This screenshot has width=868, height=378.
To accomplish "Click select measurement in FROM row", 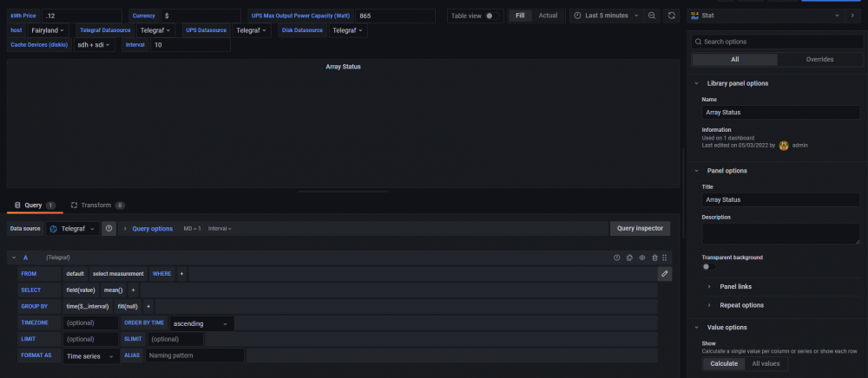I will click(118, 274).
